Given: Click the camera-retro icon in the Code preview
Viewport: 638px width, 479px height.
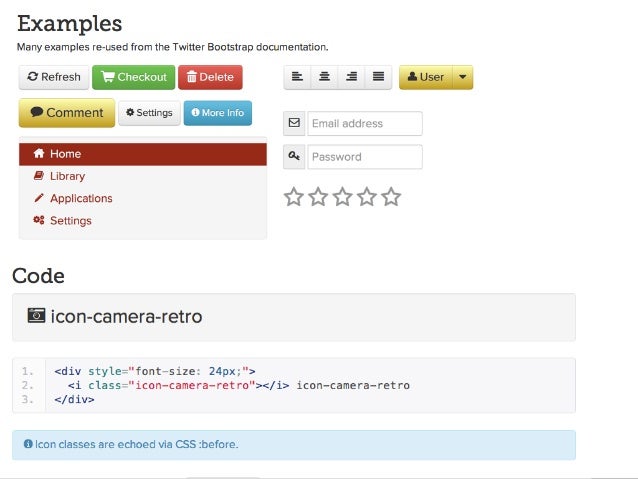Looking at the screenshot, I should click(x=36, y=315).
